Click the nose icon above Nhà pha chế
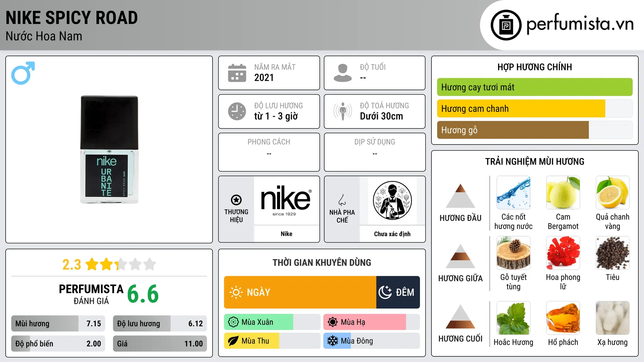Screen dimensions: 644x362 (342, 200)
